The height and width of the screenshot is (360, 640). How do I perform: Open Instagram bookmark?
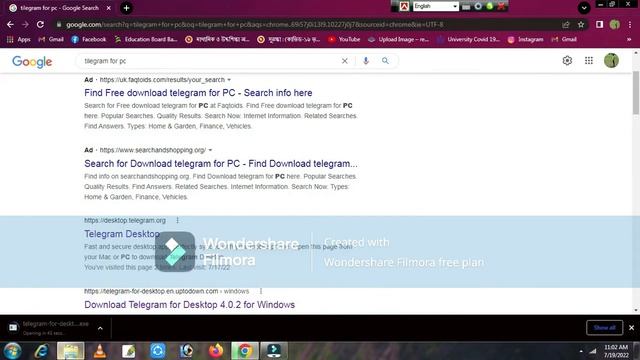525,40
